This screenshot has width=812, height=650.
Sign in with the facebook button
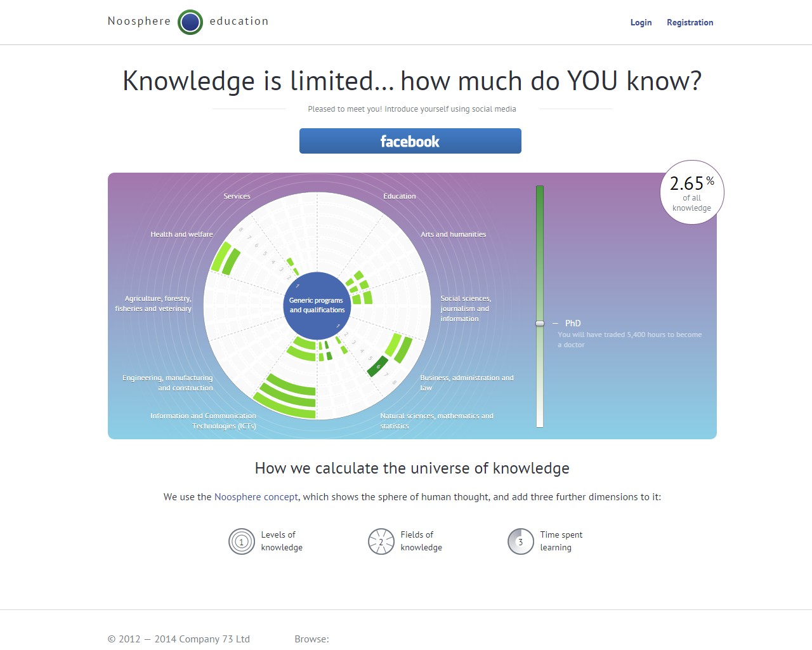click(410, 141)
